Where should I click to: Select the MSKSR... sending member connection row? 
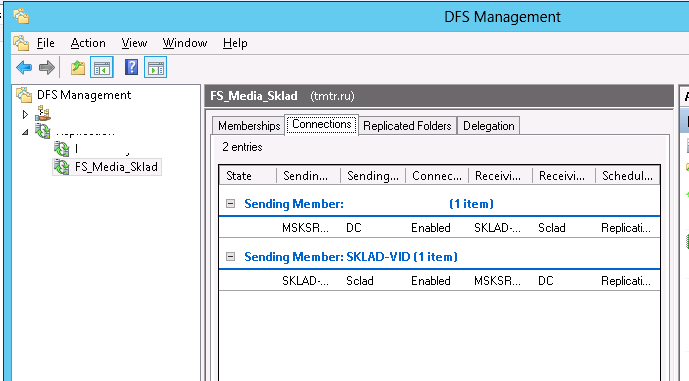439,228
